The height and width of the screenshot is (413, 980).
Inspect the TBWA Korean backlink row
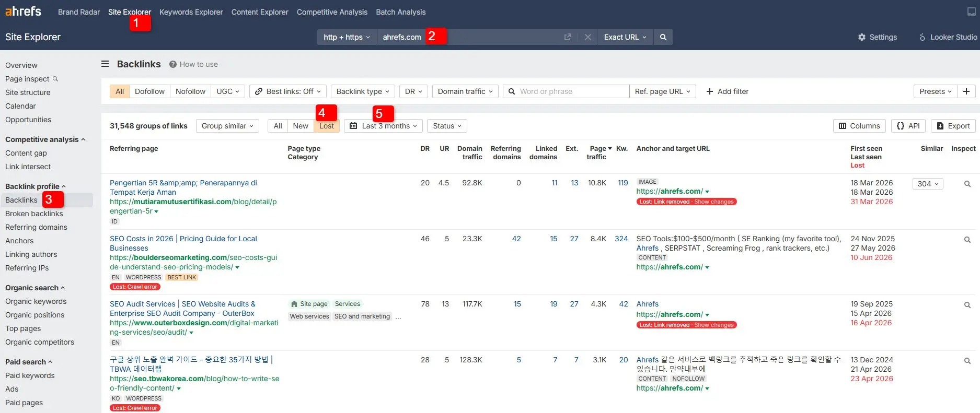967,361
